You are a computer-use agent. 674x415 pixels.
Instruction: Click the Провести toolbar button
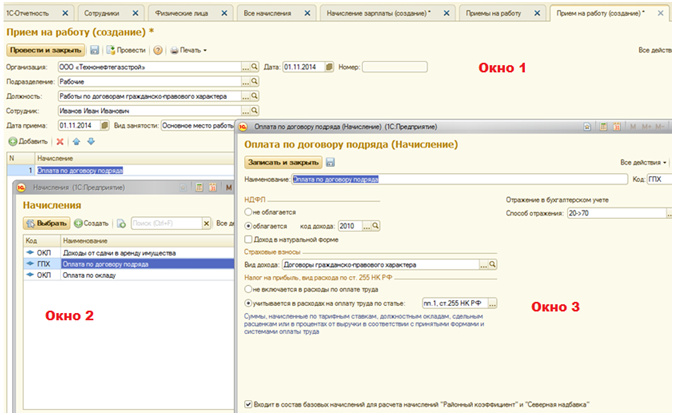point(126,50)
